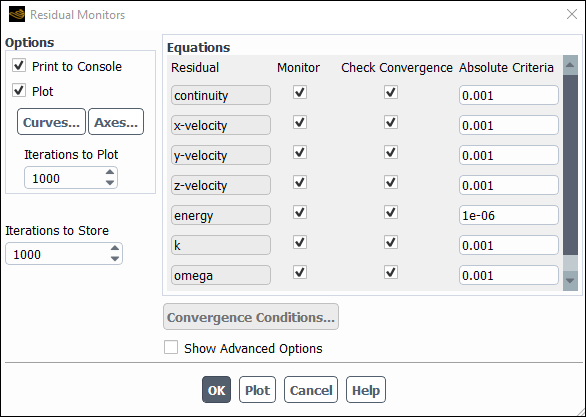
Task: Confirm settings with the OK button
Action: point(216,390)
